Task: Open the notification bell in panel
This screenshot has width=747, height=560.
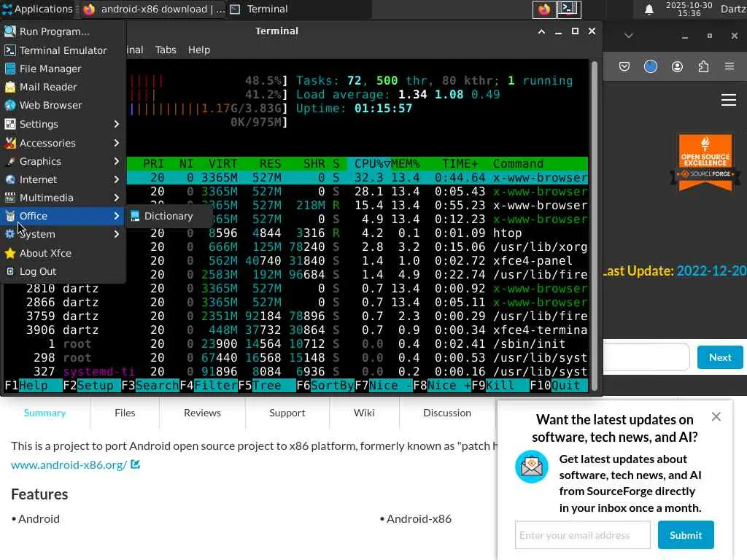Action: [649, 9]
